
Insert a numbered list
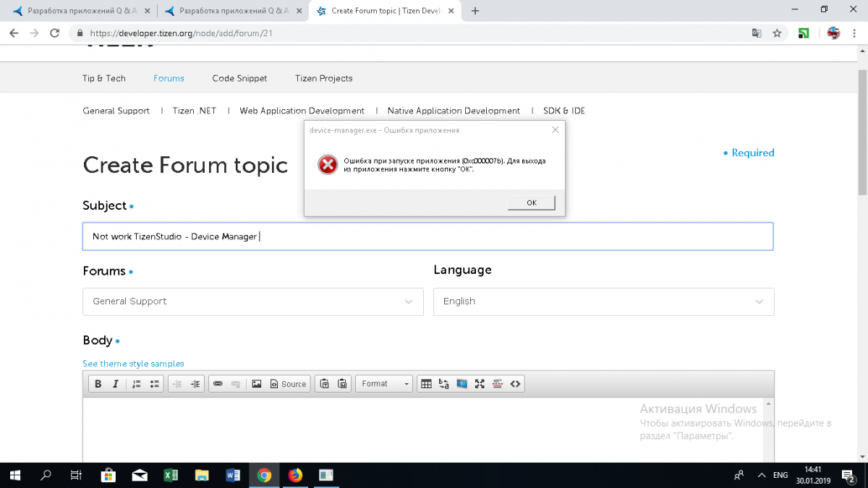pyautogui.click(x=137, y=384)
